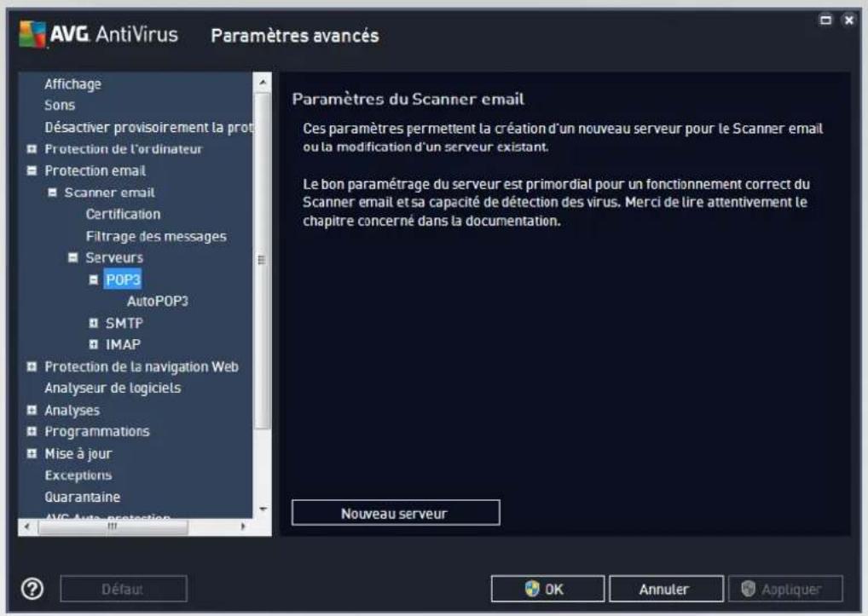
Task: Expand the Mise à jour node
Action: click(x=32, y=453)
